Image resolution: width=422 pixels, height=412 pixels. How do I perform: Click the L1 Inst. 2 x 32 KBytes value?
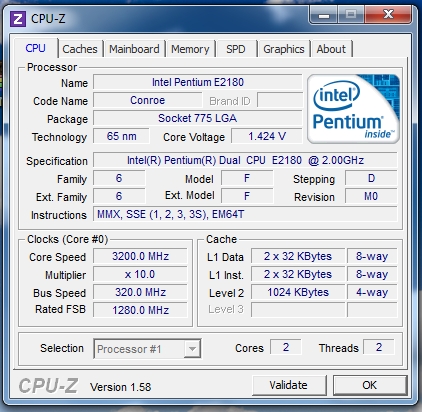click(298, 274)
